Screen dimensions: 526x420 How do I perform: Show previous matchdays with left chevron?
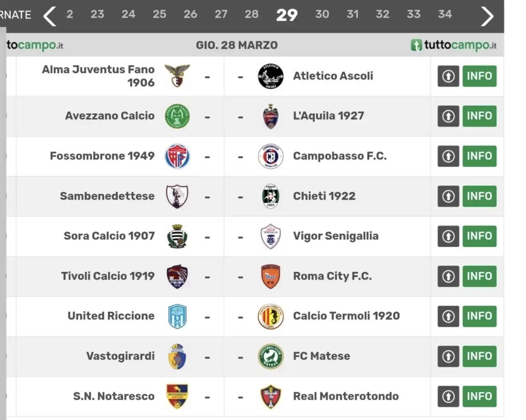[x=50, y=16]
